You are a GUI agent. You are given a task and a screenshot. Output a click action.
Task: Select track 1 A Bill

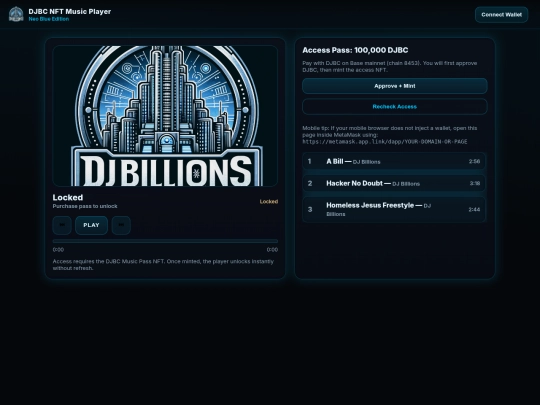[394, 161]
